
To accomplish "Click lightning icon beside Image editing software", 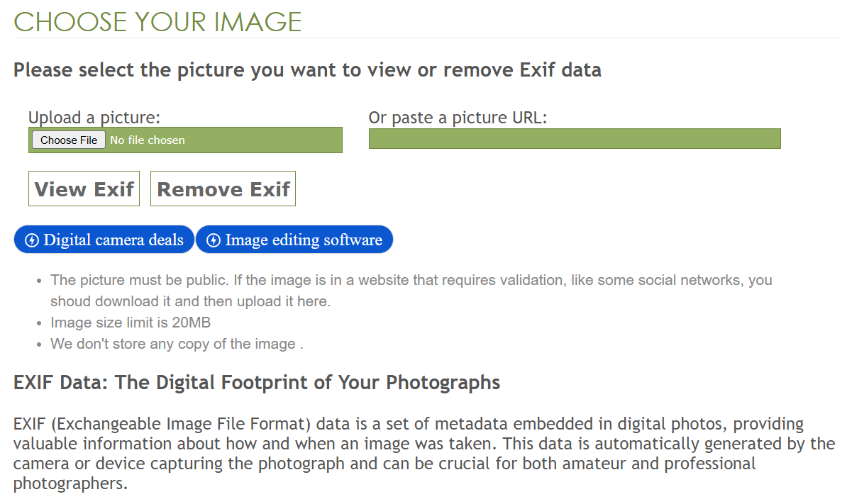I will pos(213,240).
